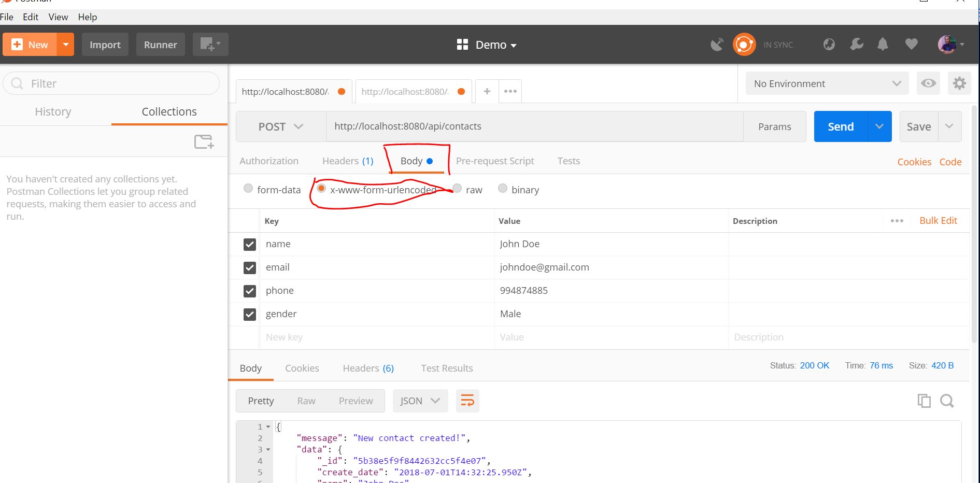Screen dimensions: 980x483
Task: Search within the response body
Action: pos(947,401)
